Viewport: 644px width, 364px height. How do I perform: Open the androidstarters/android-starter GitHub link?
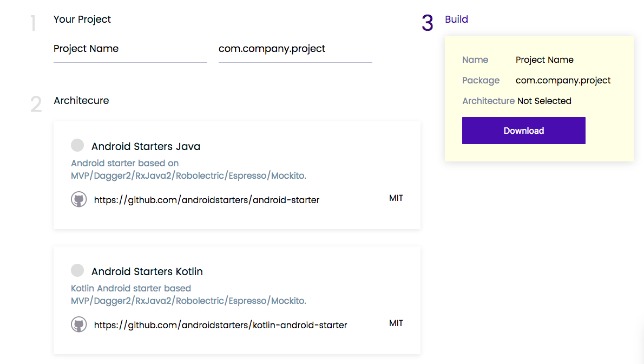pyautogui.click(x=206, y=200)
